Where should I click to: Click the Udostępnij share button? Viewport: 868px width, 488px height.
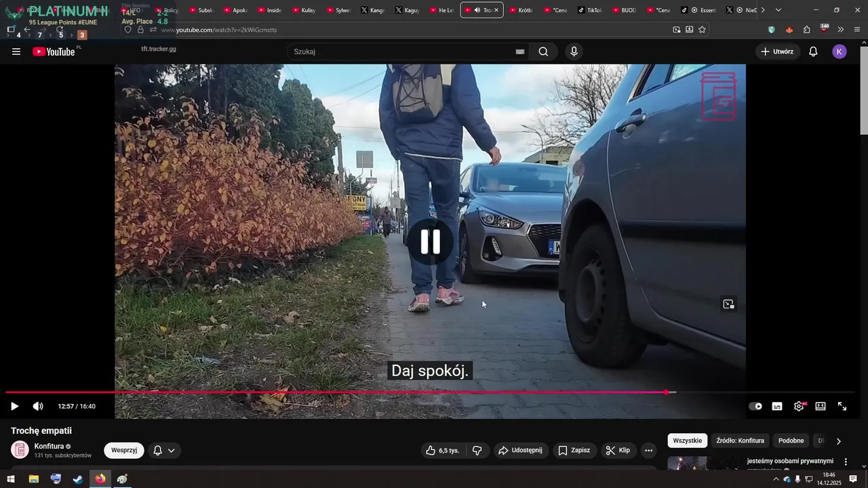[x=520, y=450]
